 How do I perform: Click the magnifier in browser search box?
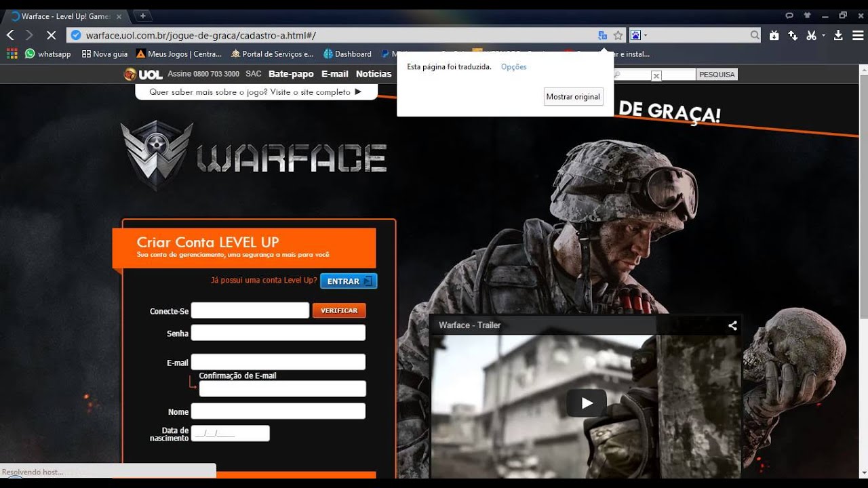755,35
